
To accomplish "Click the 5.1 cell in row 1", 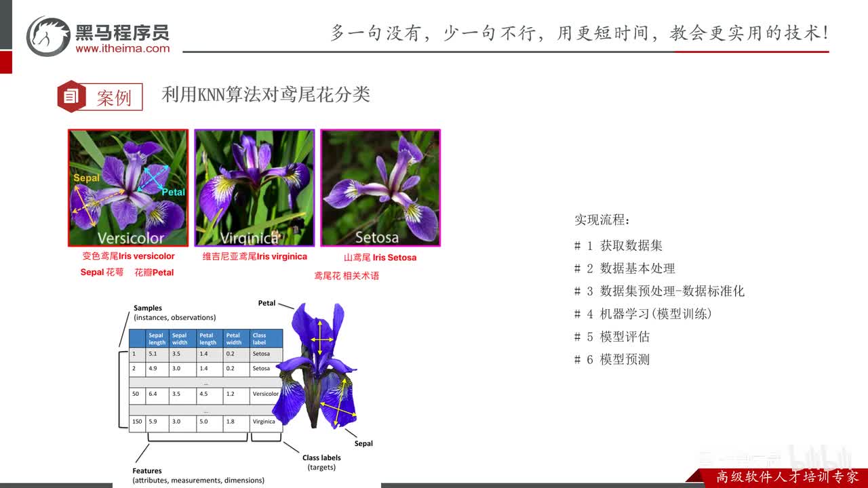I will pyautogui.click(x=157, y=354).
